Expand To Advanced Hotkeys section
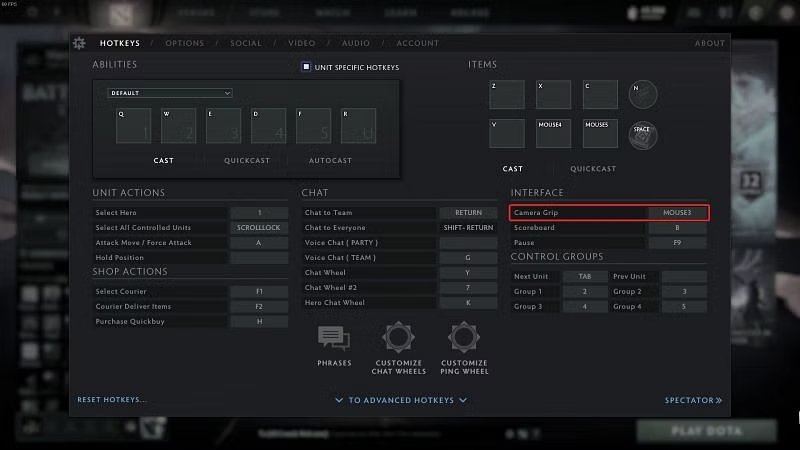Image resolution: width=800 pixels, height=450 pixels. click(400, 400)
